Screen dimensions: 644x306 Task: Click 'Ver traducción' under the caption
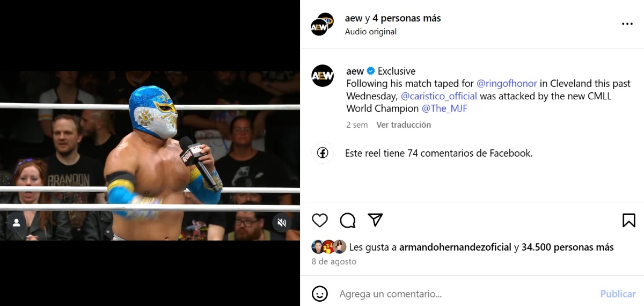(x=404, y=125)
